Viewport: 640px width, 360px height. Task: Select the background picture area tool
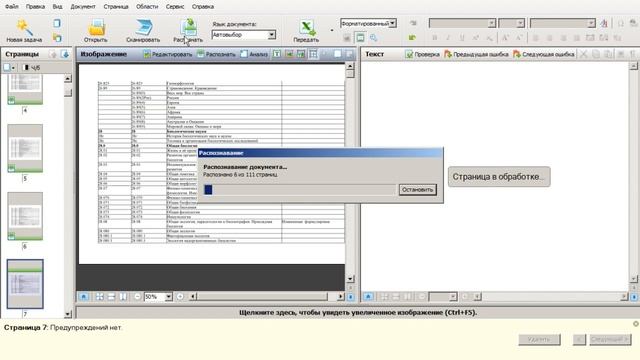coord(301,54)
